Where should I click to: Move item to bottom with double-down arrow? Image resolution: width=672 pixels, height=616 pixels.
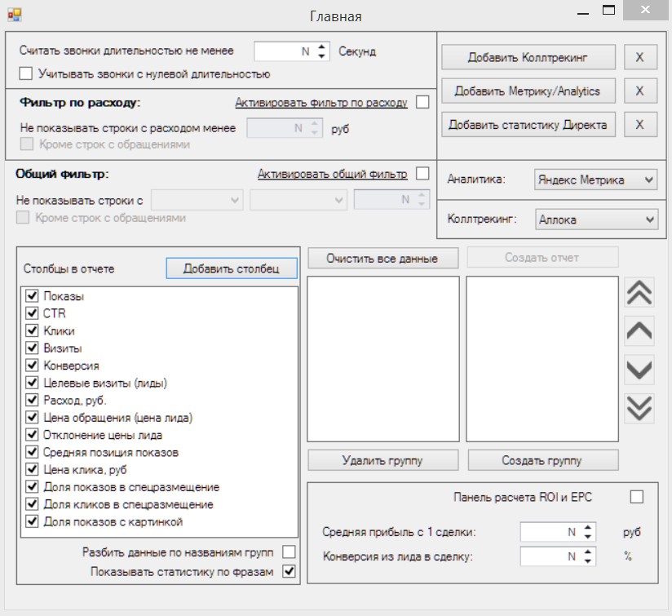[639, 408]
